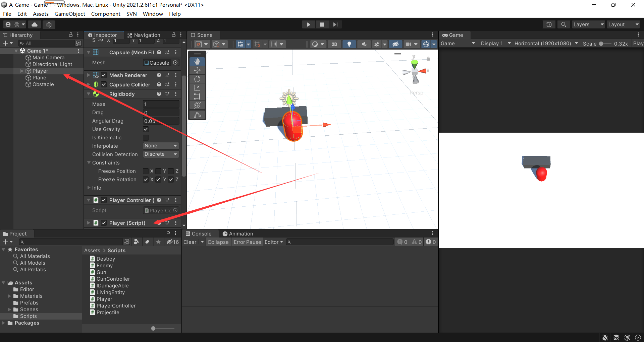Viewport: 644px width, 342px height.
Task: Open the Interpolate dropdown
Action: [161, 146]
